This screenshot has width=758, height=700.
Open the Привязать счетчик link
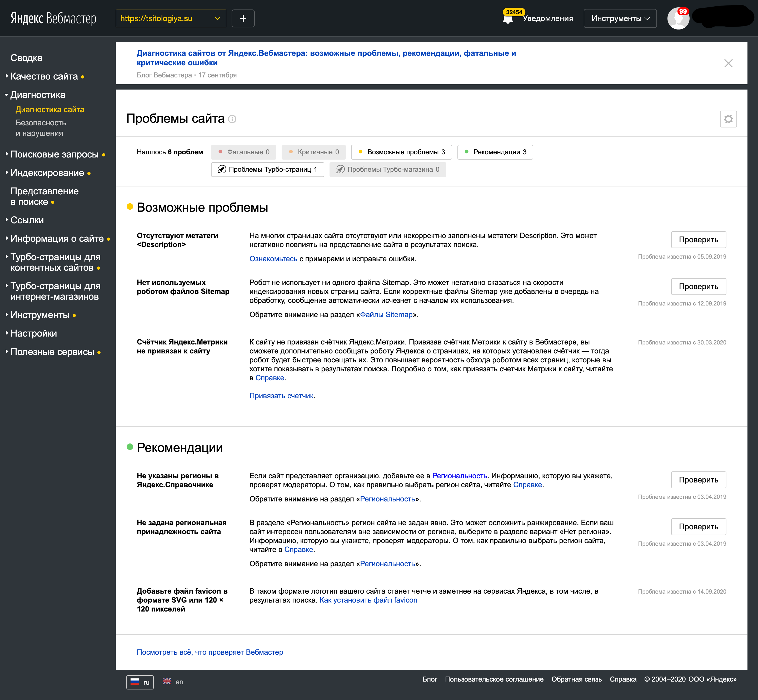(x=281, y=396)
